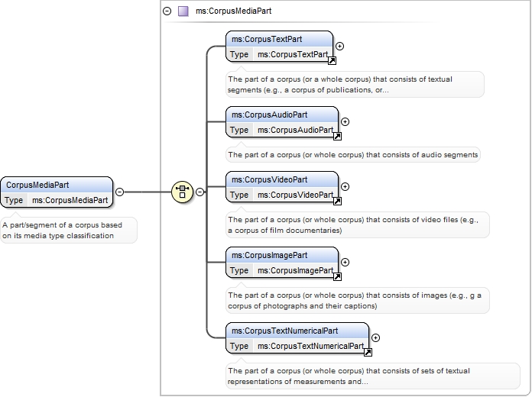Click the CorpusTextPart description annotation

pyautogui.click(x=355, y=85)
